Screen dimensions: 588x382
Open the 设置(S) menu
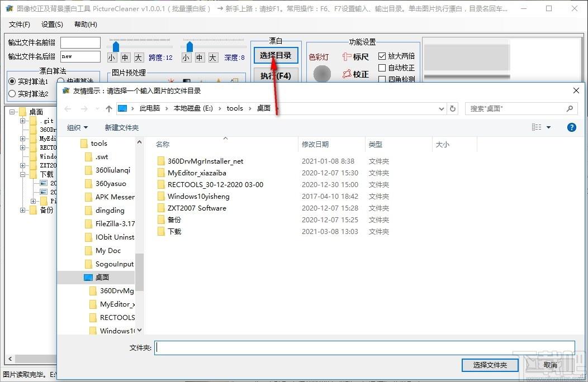coord(52,25)
